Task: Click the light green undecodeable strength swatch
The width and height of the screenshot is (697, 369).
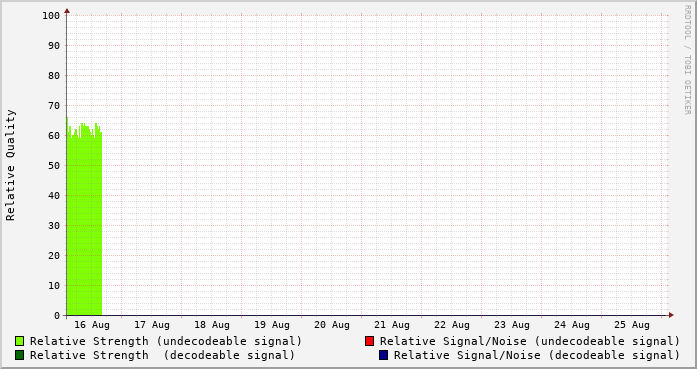Action: pos(20,341)
